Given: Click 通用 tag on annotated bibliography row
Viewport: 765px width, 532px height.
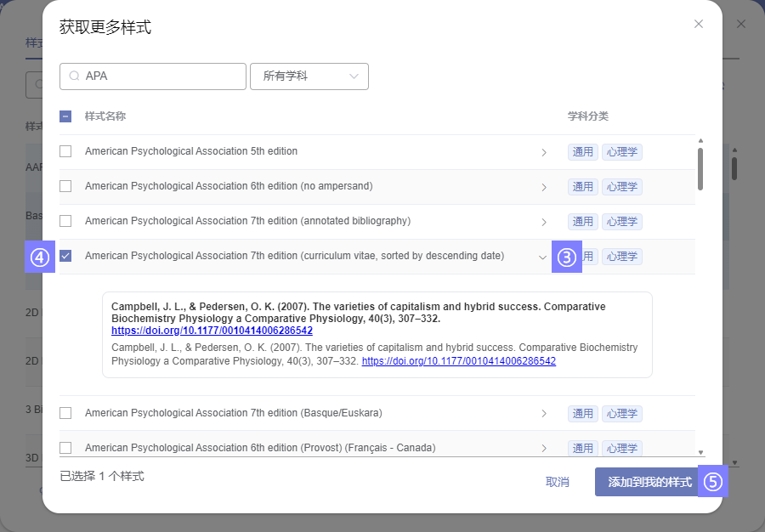Looking at the screenshot, I should pyautogui.click(x=582, y=222).
